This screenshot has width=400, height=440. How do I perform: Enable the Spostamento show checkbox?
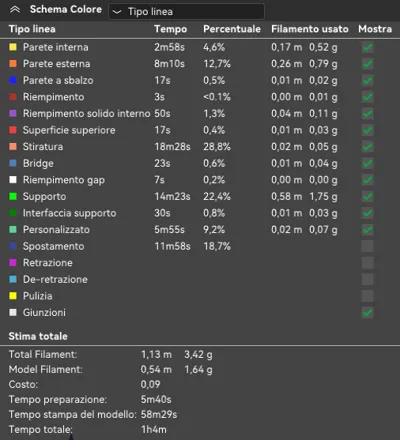367,246
